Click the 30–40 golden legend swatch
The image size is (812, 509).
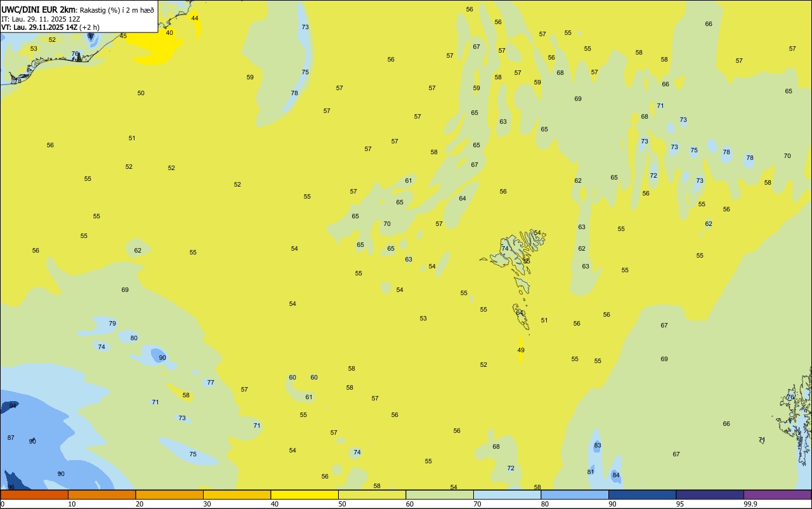(237, 494)
